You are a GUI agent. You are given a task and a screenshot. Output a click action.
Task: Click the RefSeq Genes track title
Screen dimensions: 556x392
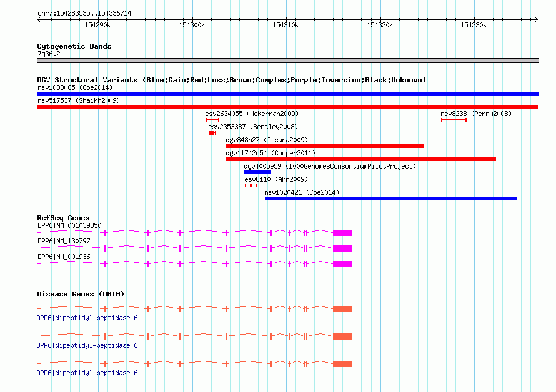tap(63, 218)
